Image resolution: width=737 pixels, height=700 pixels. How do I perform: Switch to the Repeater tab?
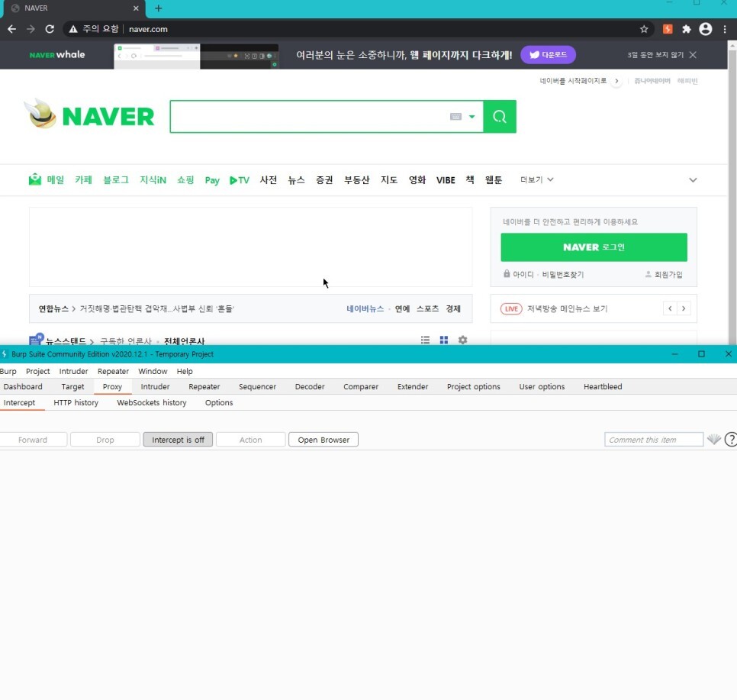tap(204, 387)
